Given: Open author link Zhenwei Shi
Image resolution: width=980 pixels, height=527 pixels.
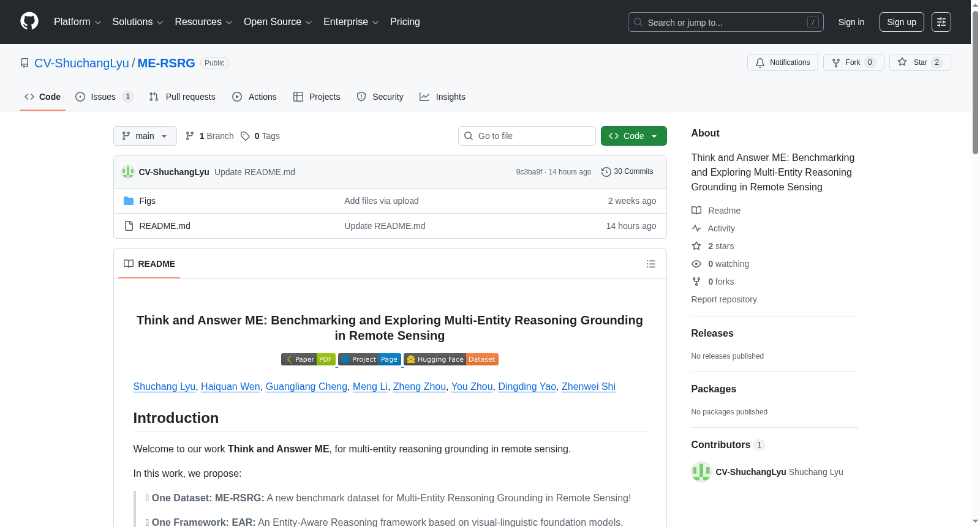Looking at the screenshot, I should pyautogui.click(x=589, y=386).
